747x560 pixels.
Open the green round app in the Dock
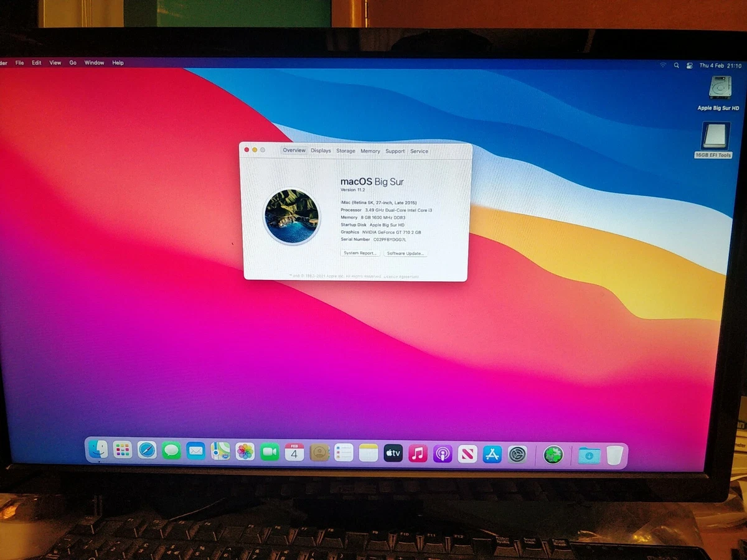[553, 455]
